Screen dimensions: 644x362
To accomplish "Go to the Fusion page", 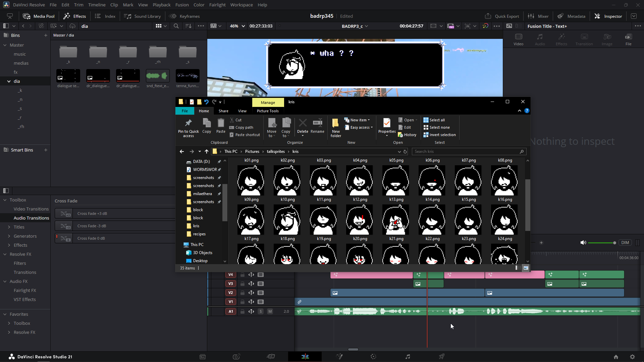I will coord(339,357).
